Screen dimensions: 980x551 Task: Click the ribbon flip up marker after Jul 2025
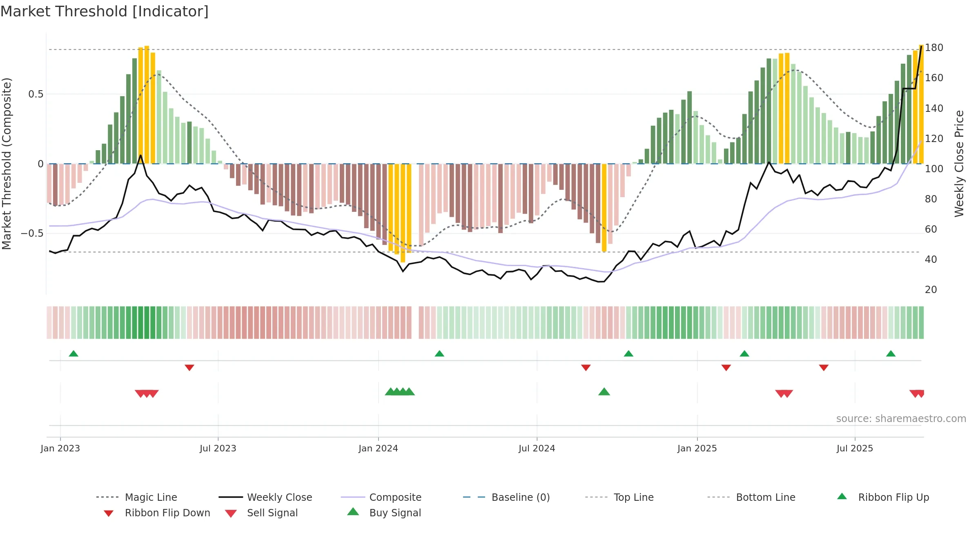(x=891, y=353)
